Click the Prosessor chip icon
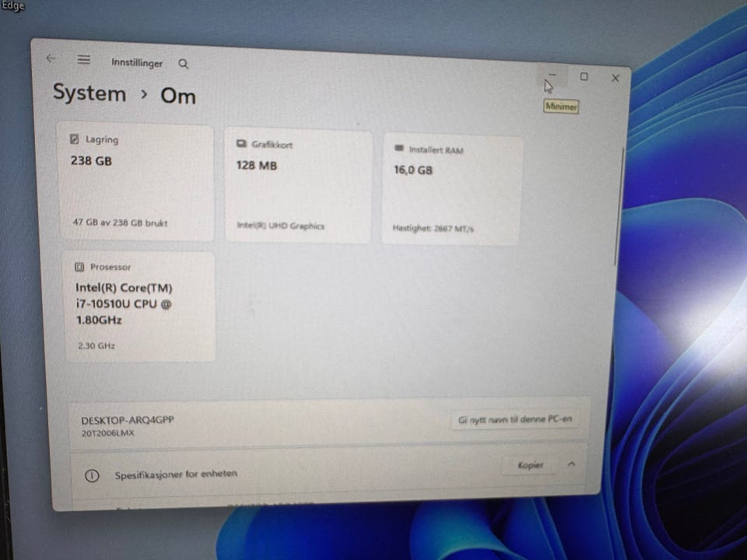This screenshot has height=560, width=747. 79,267
